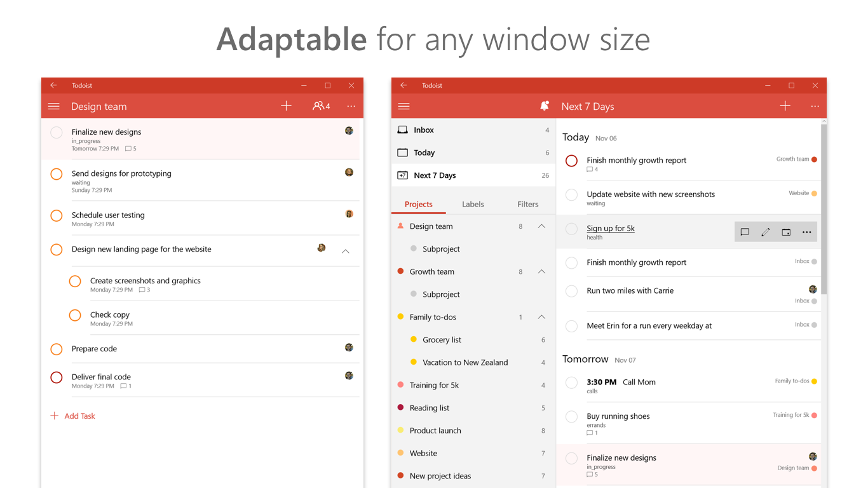Click schedule calendar icon on Sign up for 5k
Screen dimensions: 868x488
pyautogui.click(x=786, y=232)
